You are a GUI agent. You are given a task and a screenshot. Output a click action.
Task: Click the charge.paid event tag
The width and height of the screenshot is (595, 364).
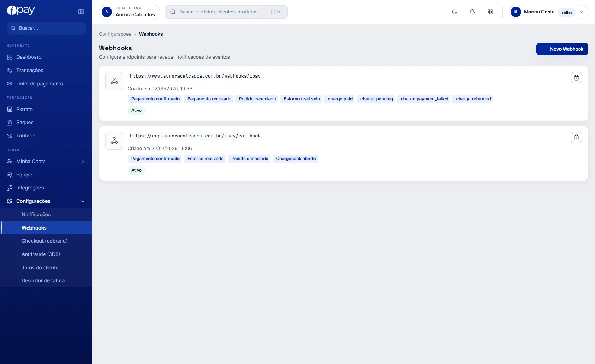(340, 99)
